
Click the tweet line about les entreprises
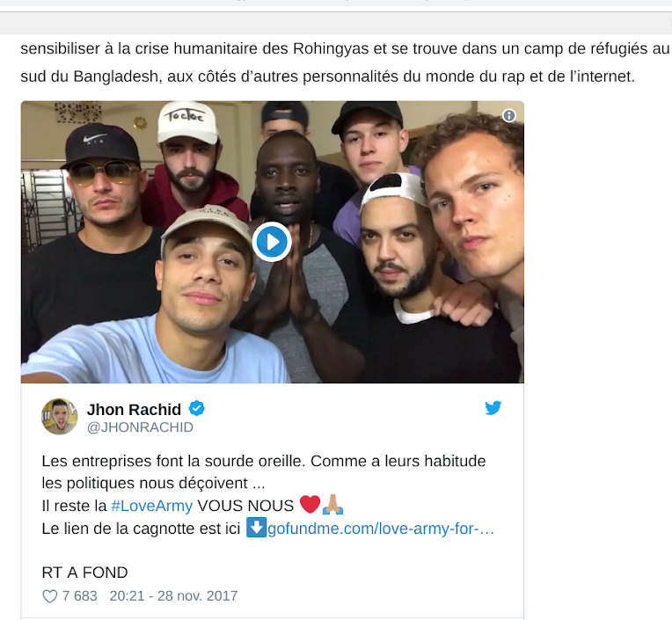coord(264,461)
